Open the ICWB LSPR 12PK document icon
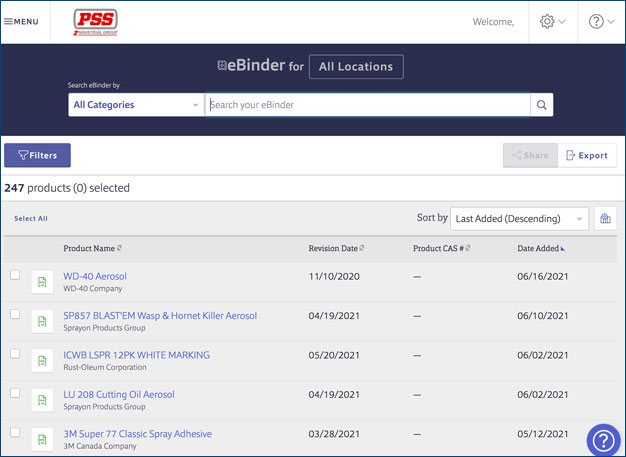Viewport: 626px width, 457px height. click(42, 361)
